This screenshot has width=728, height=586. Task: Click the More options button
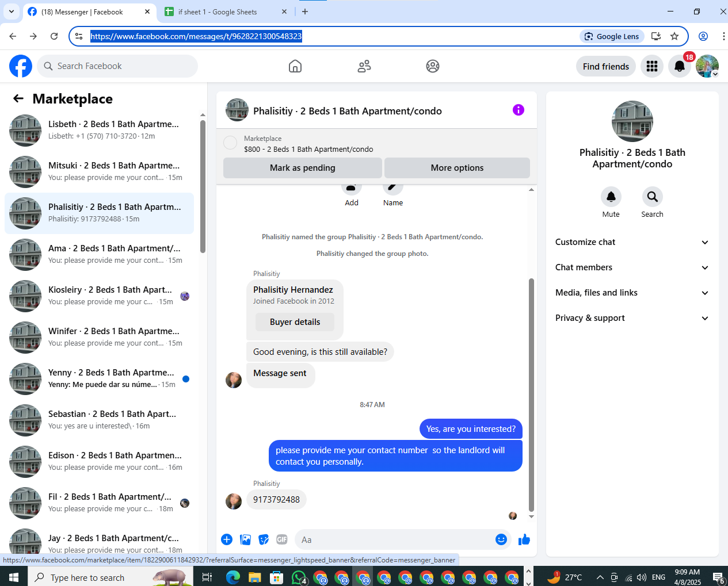tap(457, 168)
